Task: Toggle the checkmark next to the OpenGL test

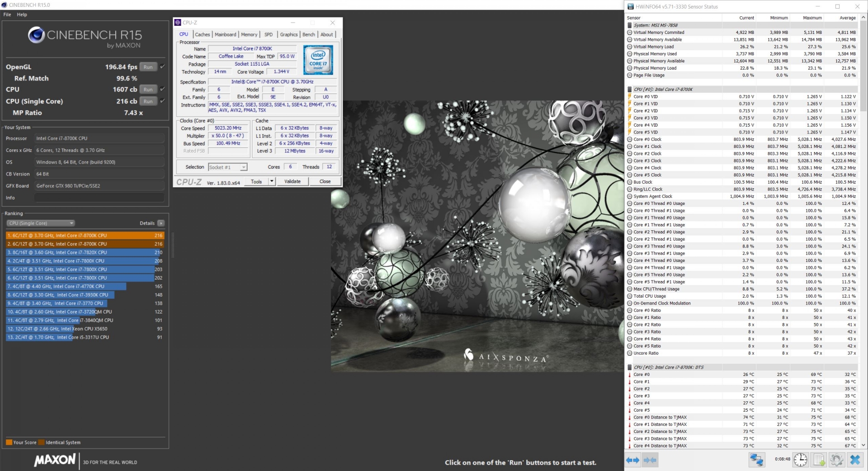Action: tap(162, 67)
